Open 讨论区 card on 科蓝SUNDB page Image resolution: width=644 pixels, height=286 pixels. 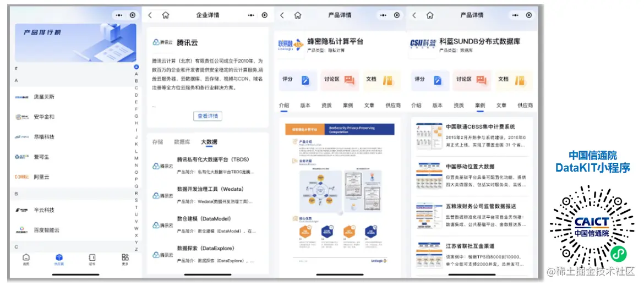(472, 80)
